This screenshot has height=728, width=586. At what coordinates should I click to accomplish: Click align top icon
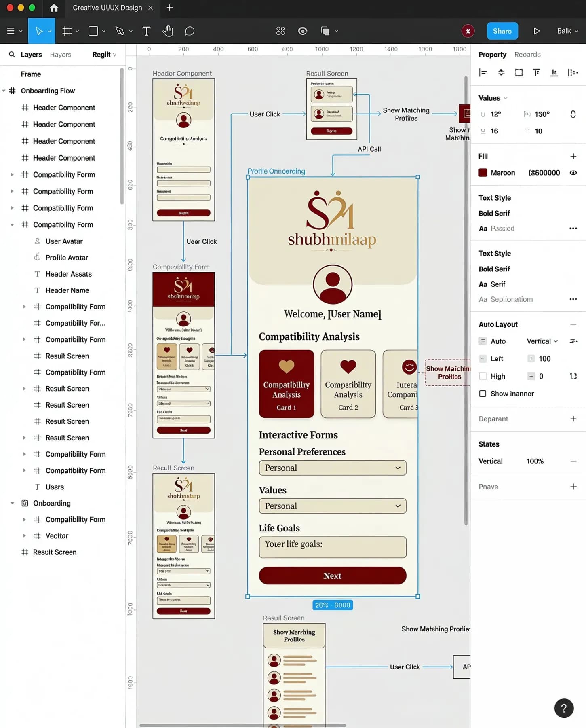click(537, 72)
